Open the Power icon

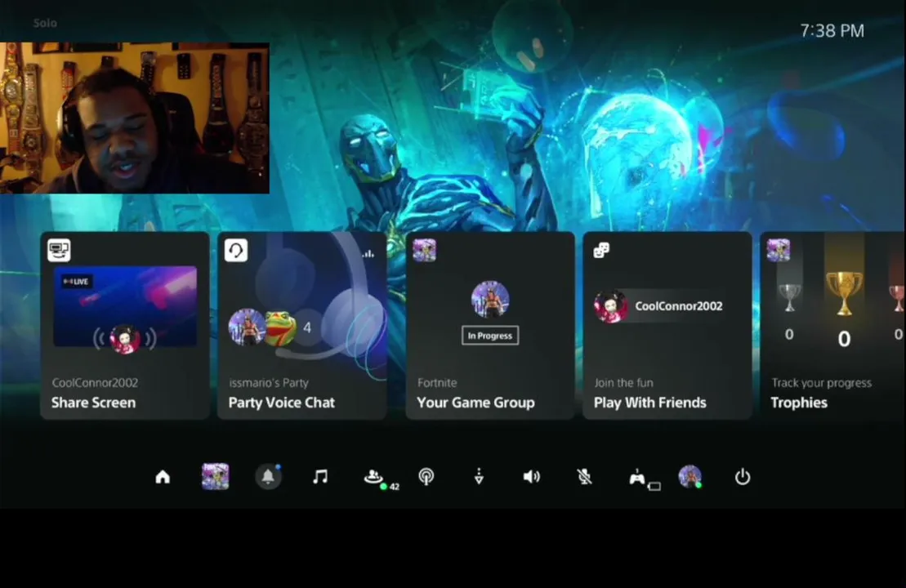pyautogui.click(x=743, y=476)
